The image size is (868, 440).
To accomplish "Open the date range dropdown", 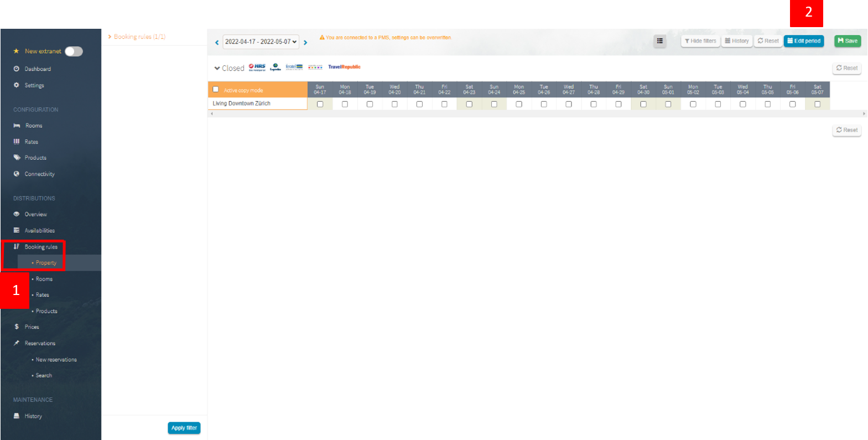I will click(261, 42).
